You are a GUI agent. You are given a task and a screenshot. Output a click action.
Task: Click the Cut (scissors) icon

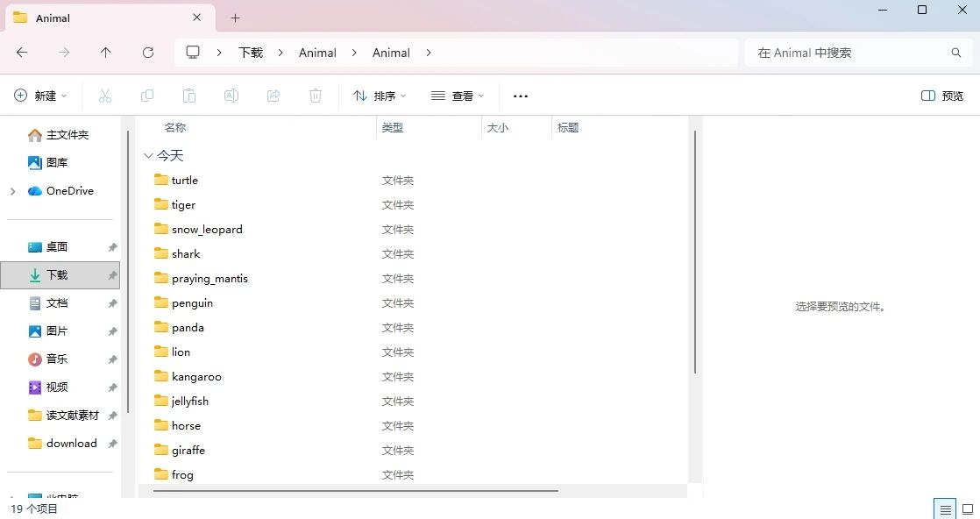point(105,96)
